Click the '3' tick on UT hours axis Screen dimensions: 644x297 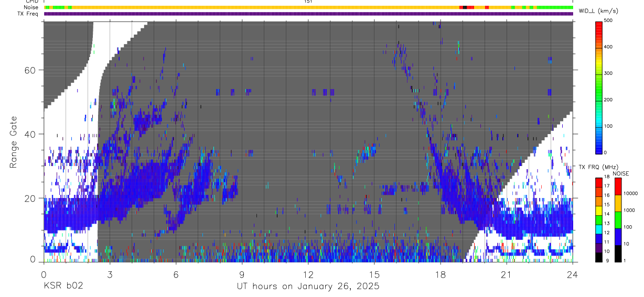coord(110,274)
